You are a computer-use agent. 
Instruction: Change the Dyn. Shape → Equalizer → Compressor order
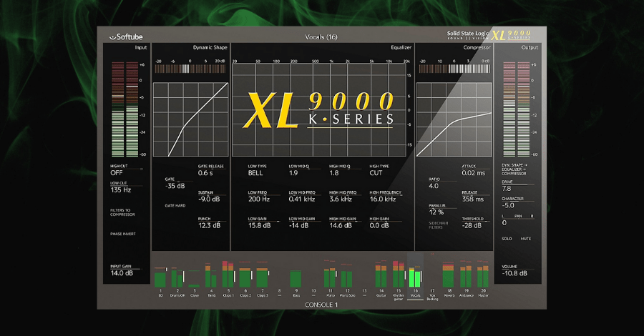[514, 169]
